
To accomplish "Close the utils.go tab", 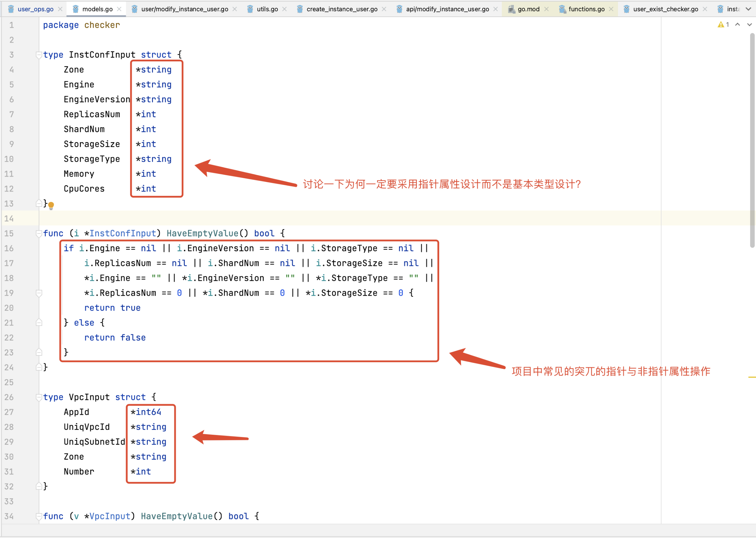I will pos(284,9).
